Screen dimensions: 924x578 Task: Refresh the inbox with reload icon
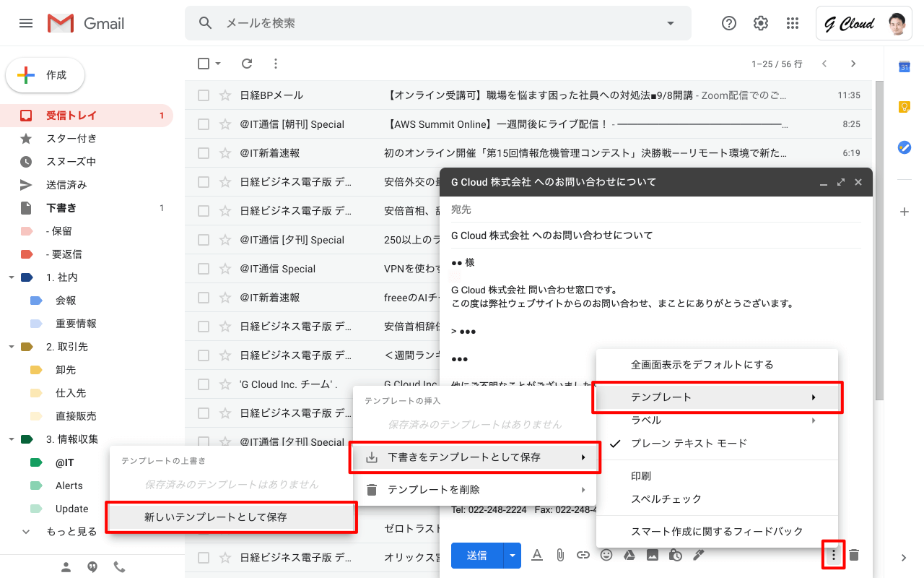pos(247,64)
